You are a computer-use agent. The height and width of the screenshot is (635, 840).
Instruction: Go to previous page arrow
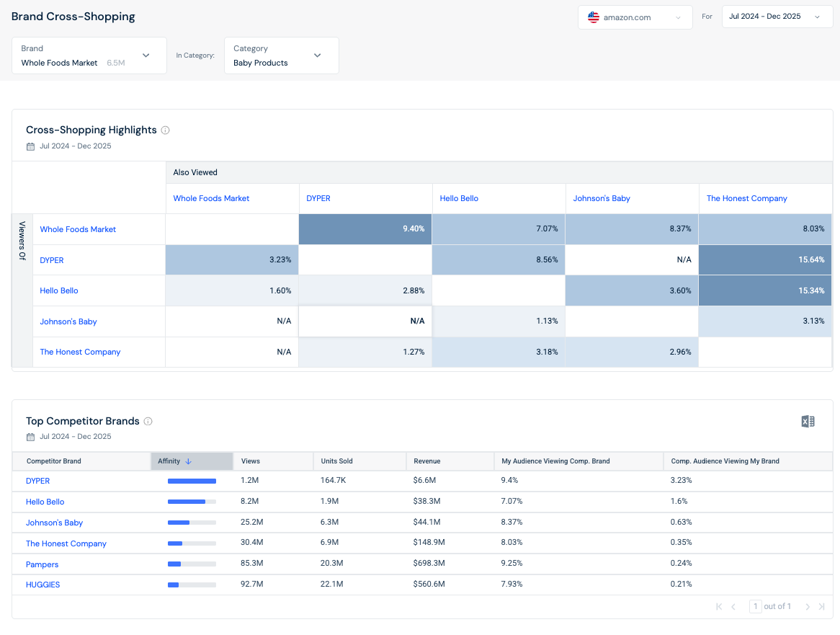[733, 607]
